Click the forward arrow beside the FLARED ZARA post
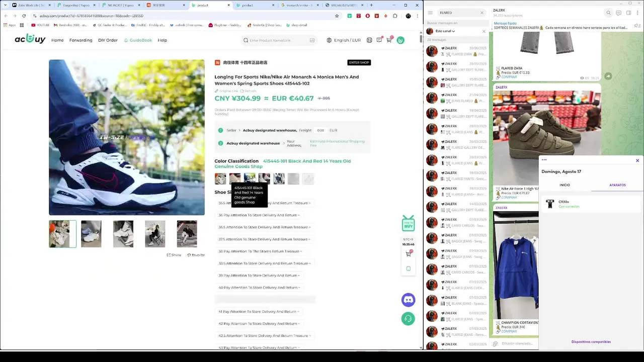Image resolution: width=644 pixels, height=362 pixels. [608, 76]
